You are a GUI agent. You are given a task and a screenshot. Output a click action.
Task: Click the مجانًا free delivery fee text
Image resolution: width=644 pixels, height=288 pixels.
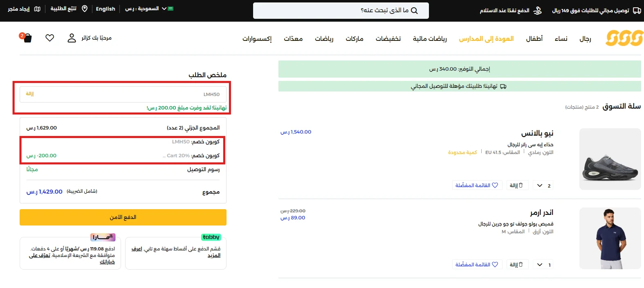tap(32, 170)
